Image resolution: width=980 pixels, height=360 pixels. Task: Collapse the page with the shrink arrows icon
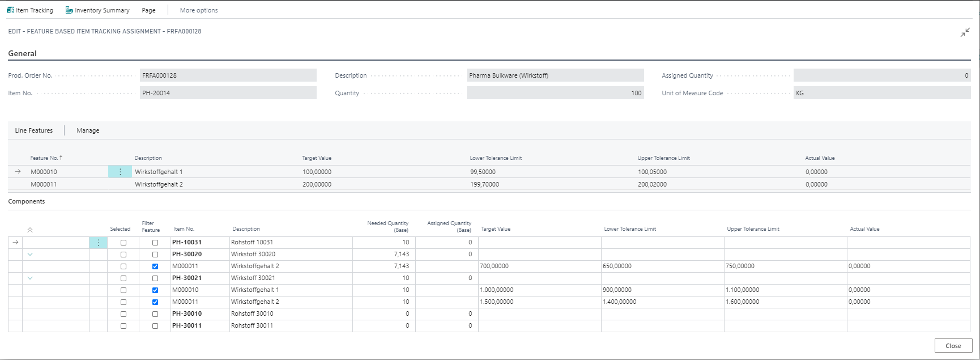pyautogui.click(x=965, y=32)
